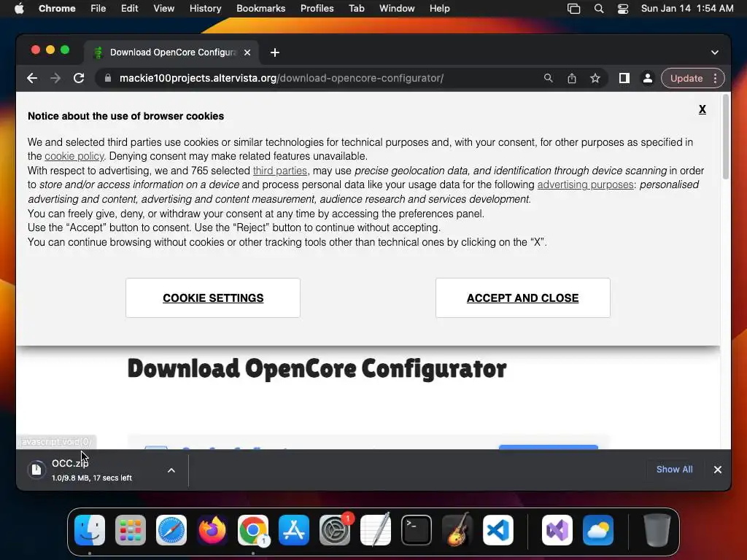Image resolution: width=747 pixels, height=560 pixels.
Task: Open the Edit menu
Action: coord(129,9)
